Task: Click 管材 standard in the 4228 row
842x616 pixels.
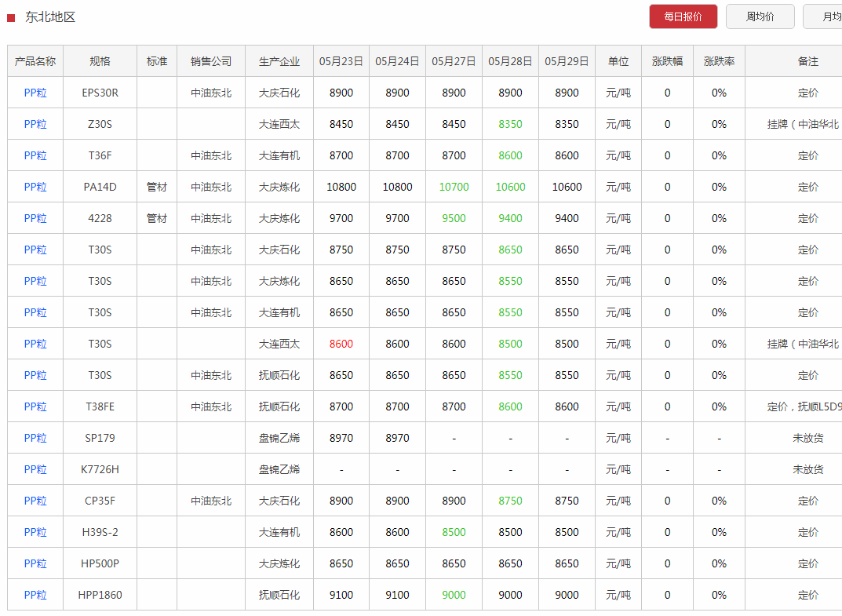Action: (x=157, y=219)
